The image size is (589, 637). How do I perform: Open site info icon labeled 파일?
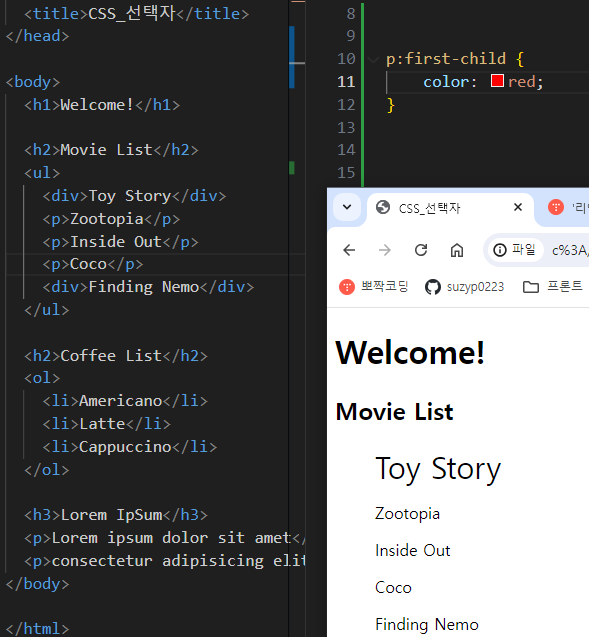(x=514, y=250)
